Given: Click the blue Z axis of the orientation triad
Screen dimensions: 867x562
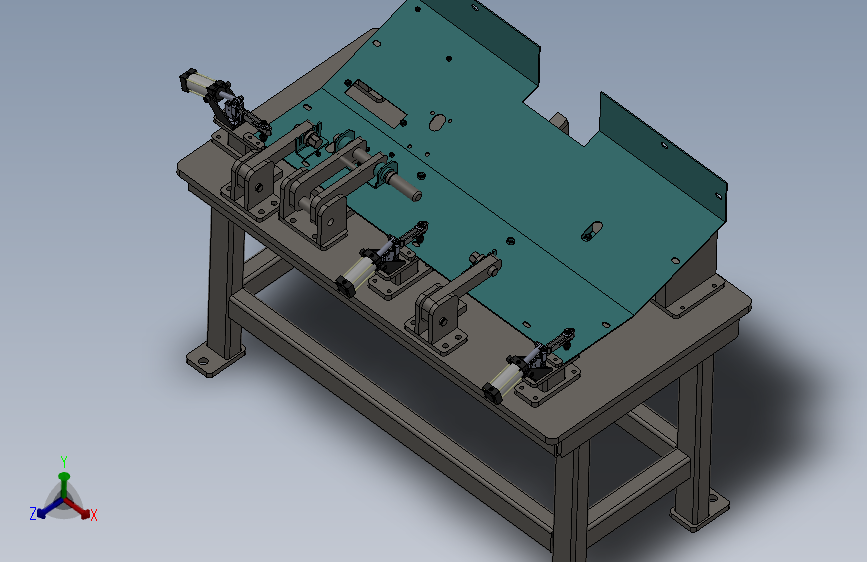Looking at the screenshot, I should coord(48,508).
